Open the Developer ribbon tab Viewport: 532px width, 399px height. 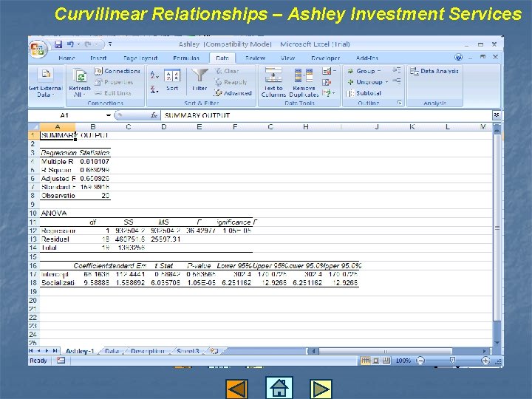(x=326, y=58)
